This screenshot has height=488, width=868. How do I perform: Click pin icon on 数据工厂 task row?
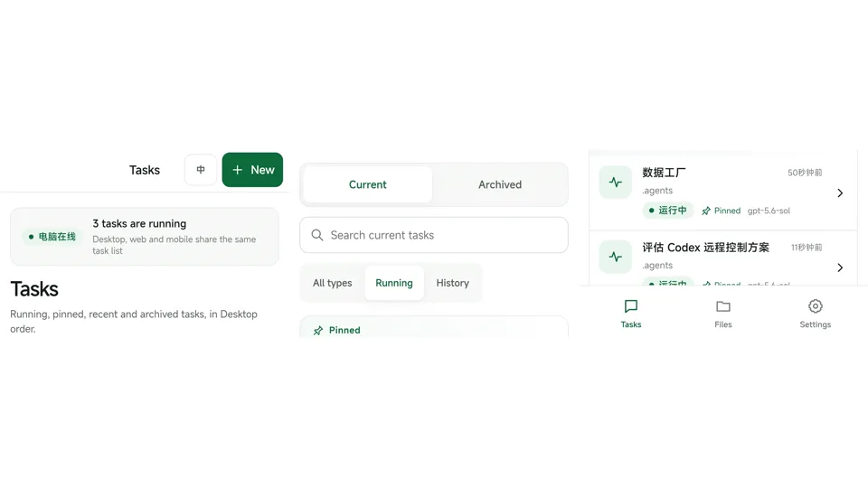(x=706, y=211)
